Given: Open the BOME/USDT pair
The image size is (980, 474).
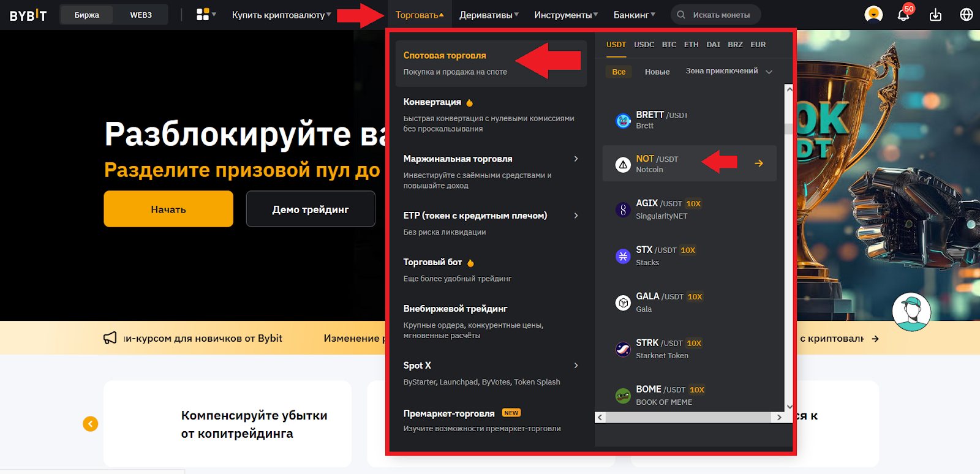Looking at the screenshot, I should click(x=690, y=396).
